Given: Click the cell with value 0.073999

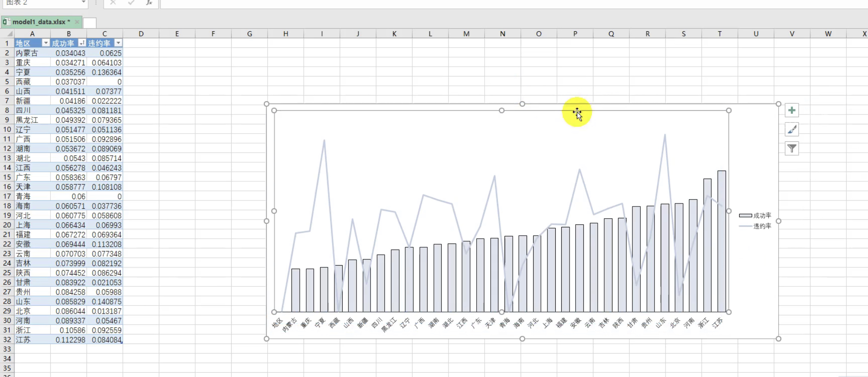Looking at the screenshot, I should pos(69,263).
